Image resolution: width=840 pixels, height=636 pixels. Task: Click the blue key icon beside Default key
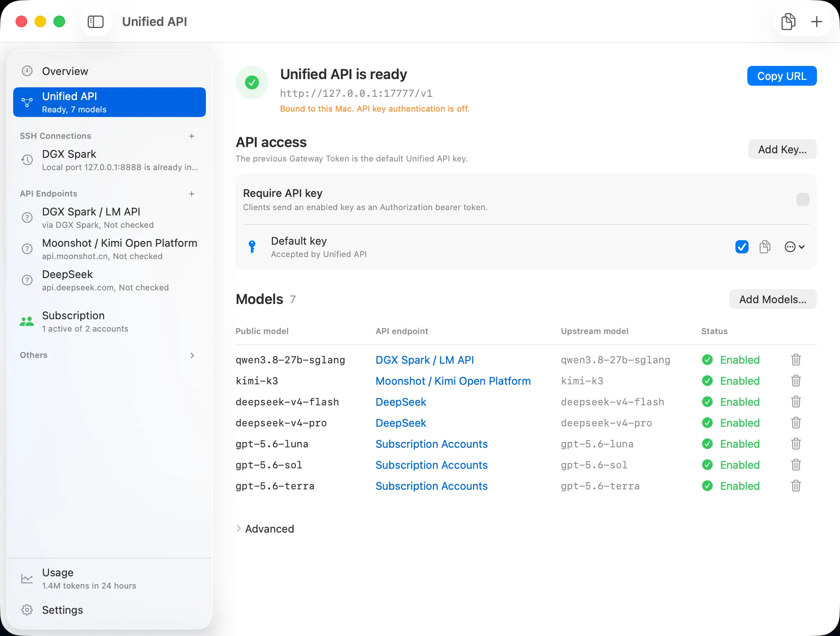(x=252, y=247)
